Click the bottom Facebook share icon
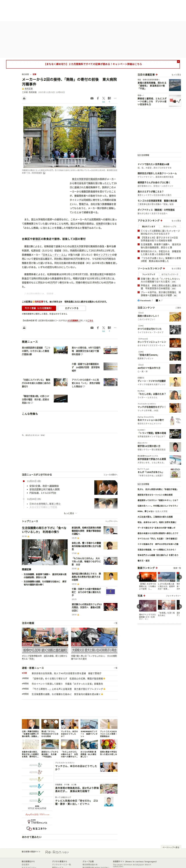Viewport: 186px width, 868px height. click(98, 328)
